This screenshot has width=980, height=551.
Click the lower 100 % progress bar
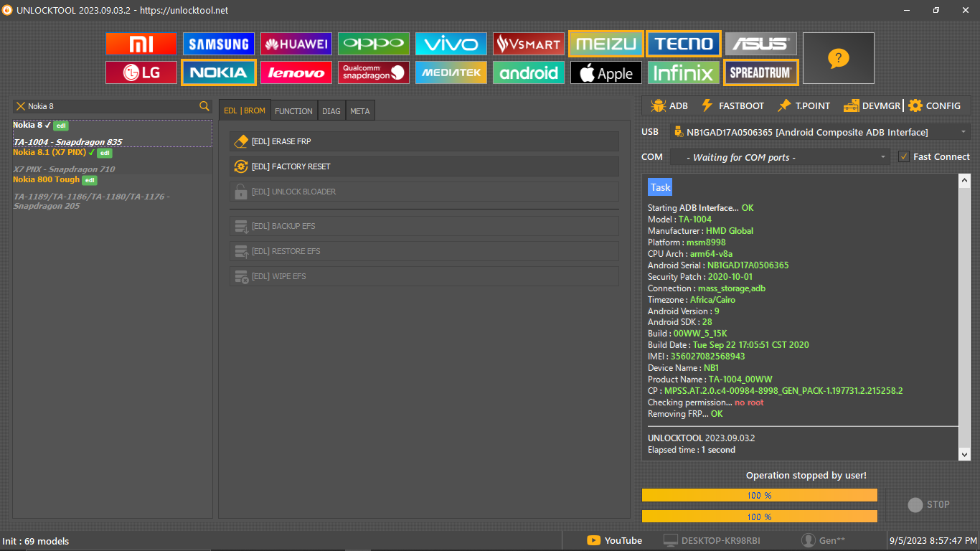click(760, 516)
